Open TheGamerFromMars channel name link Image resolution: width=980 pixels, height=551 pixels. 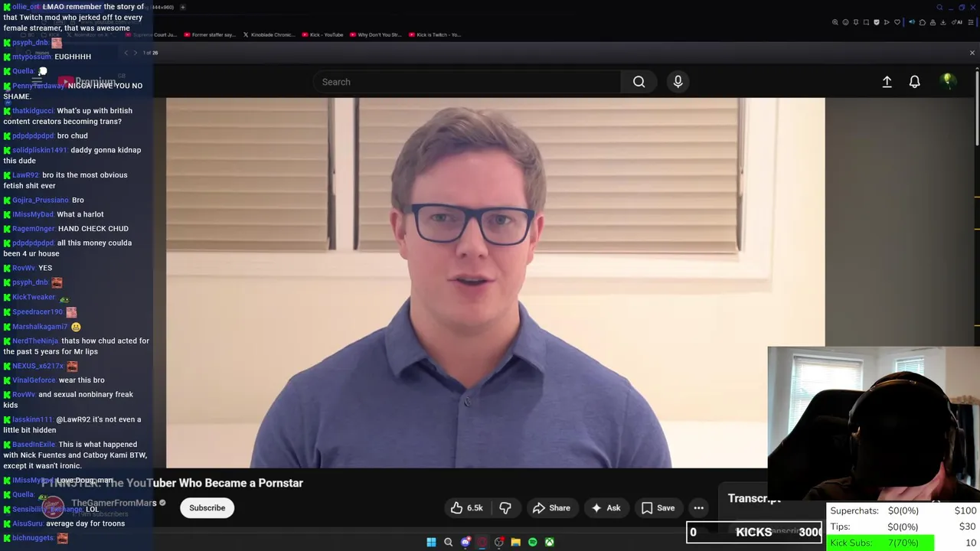pos(114,503)
